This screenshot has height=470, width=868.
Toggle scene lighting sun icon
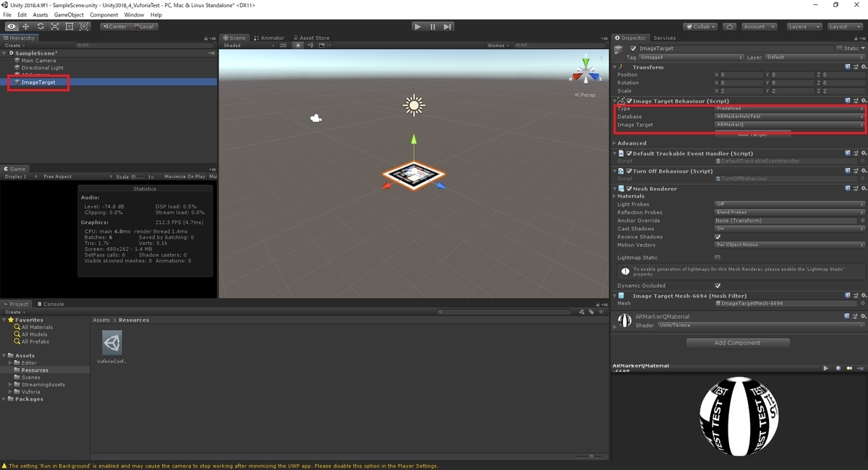point(297,45)
